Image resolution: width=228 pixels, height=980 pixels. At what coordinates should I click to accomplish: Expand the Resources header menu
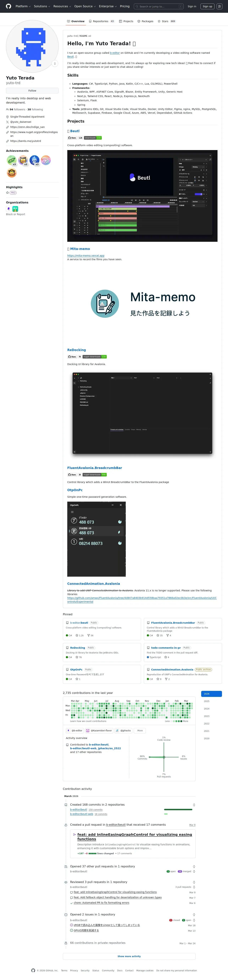coord(62,6)
